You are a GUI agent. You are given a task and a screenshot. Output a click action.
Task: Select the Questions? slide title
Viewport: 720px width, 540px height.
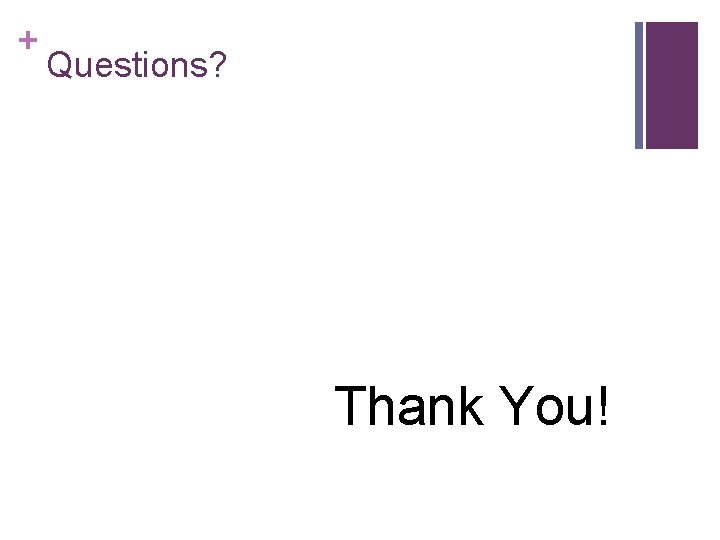pos(137,65)
